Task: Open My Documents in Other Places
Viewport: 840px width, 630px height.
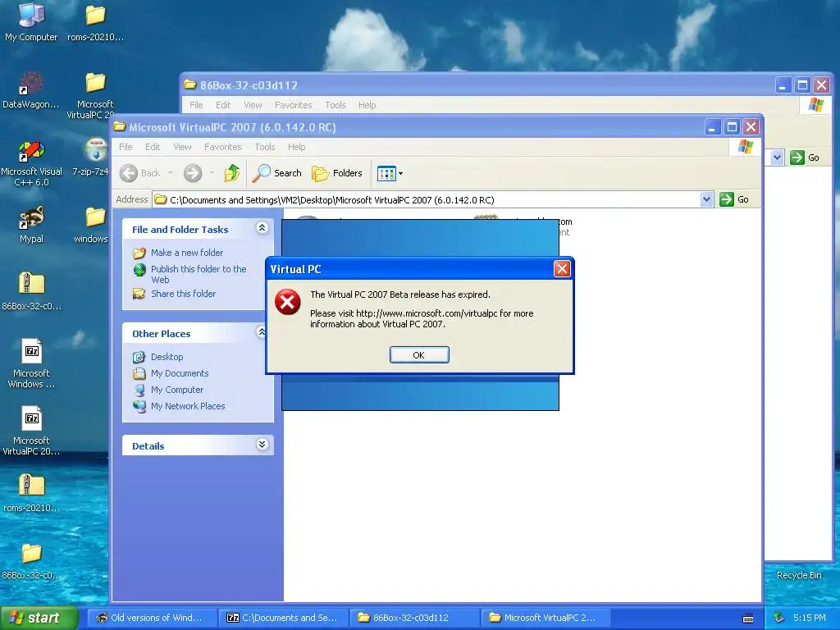Action: (x=180, y=373)
